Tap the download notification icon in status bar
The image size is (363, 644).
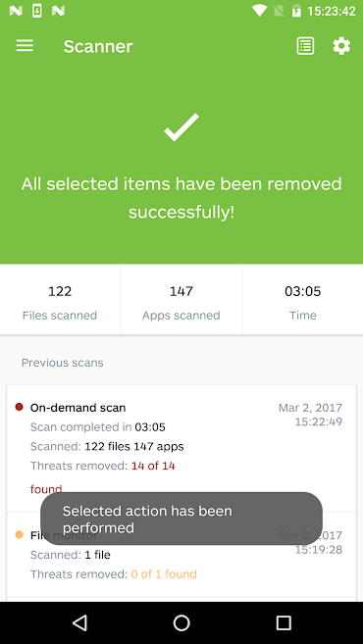tap(37, 11)
